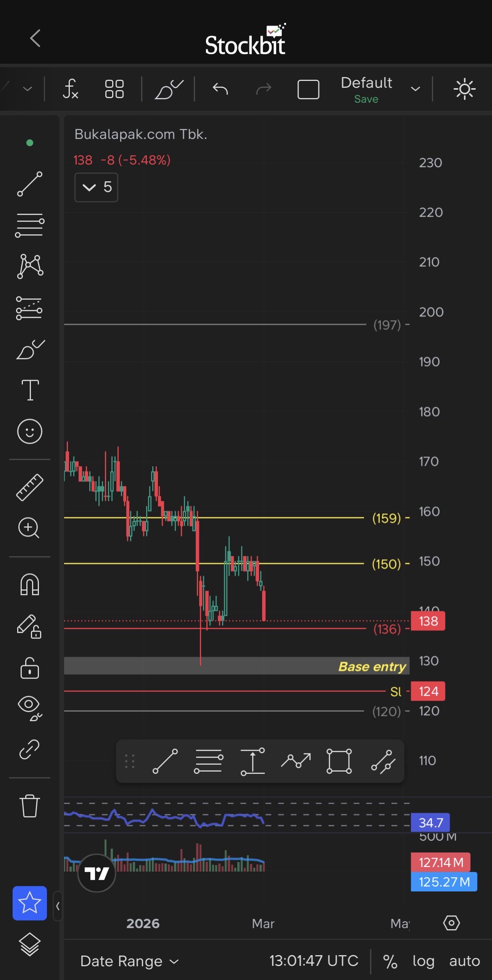The width and height of the screenshot is (492, 980).
Task: Open the Default layout dropdown arrow
Action: pyautogui.click(x=415, y=89)
